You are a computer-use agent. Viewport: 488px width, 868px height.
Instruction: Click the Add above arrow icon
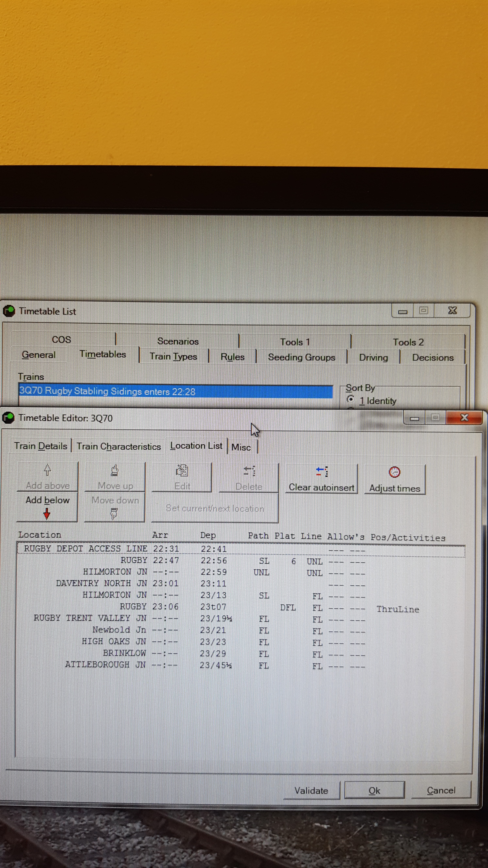(x=48, y=469)
